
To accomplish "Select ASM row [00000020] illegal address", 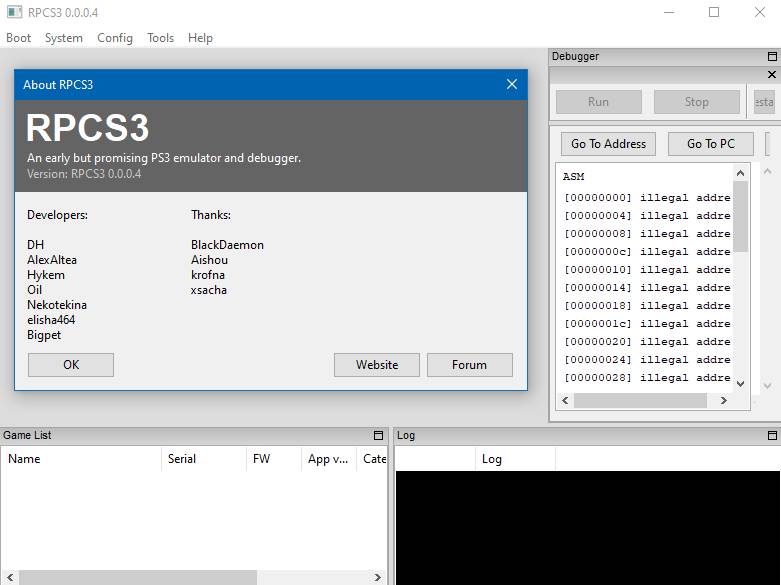I will 647,341.
